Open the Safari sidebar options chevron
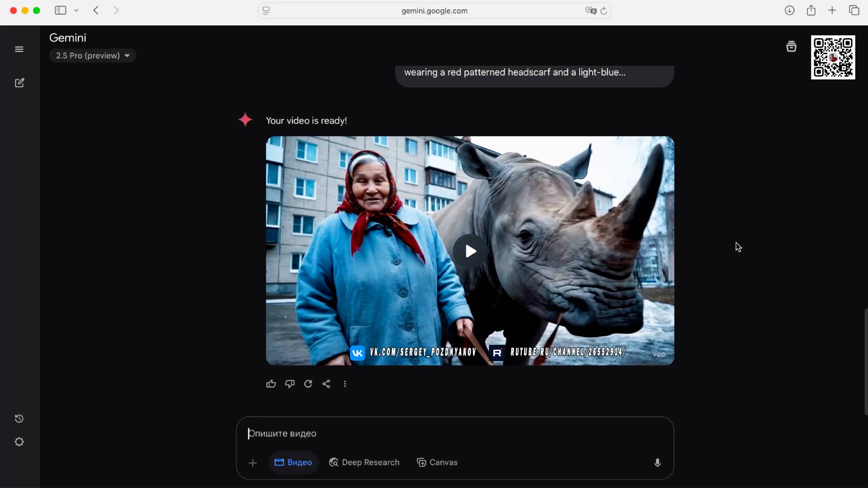 pyautogui.click(x=76, y=10)
